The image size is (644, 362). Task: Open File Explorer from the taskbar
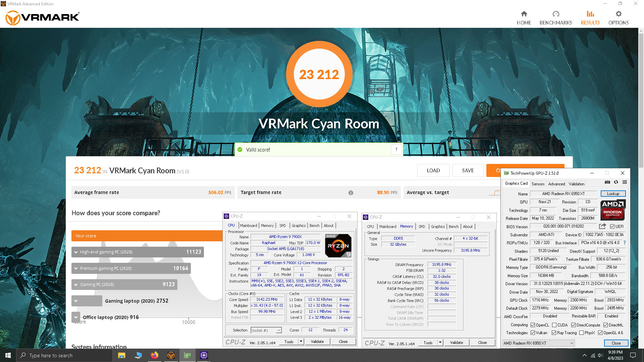121,355
